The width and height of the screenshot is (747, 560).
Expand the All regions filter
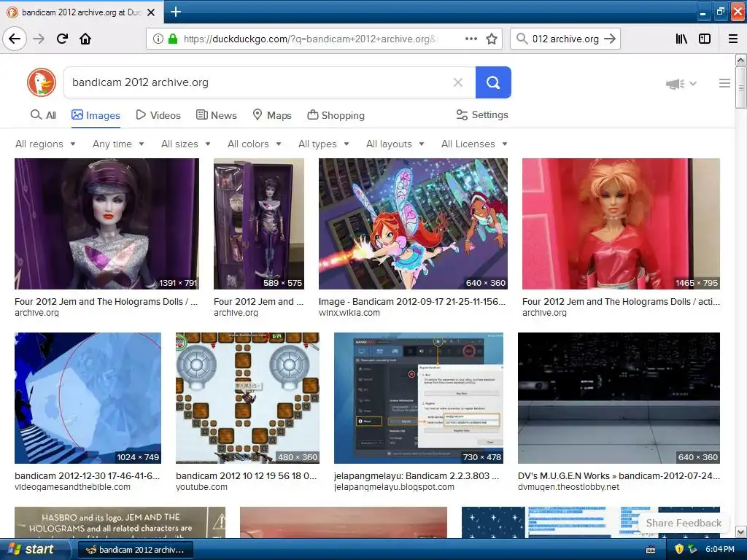[x=45, y=144]
